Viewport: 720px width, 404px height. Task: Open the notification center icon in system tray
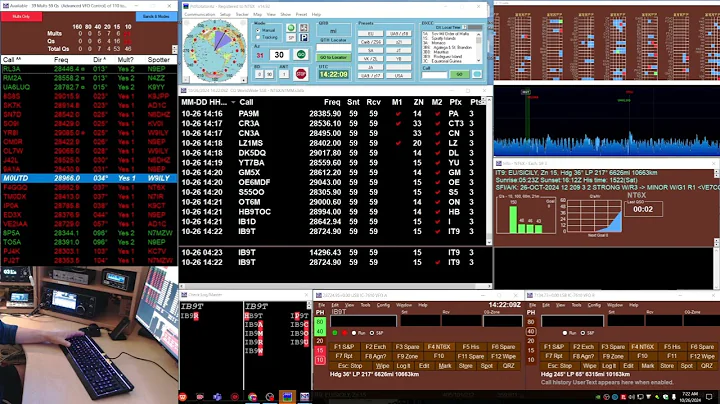[709, 397]
